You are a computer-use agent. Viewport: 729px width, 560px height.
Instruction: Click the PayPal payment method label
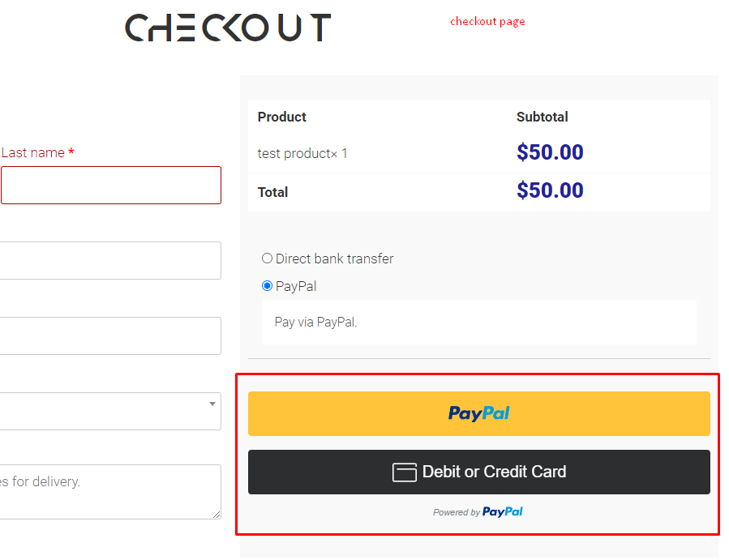[x=296, y=286]
